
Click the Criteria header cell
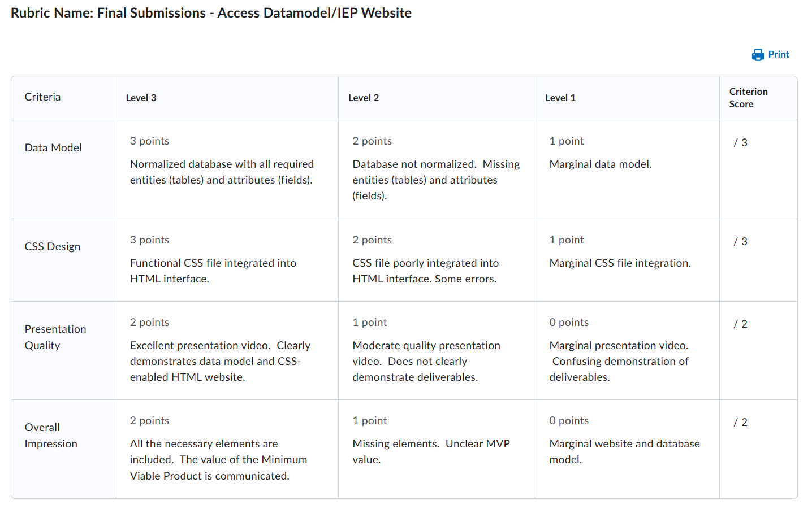click(x=42, y=97)
